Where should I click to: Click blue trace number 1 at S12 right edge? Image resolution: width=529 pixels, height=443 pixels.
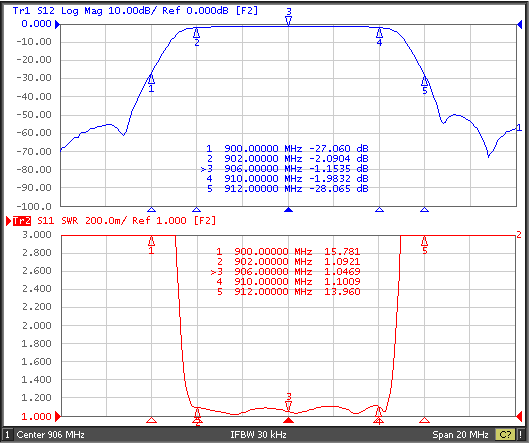520,128
